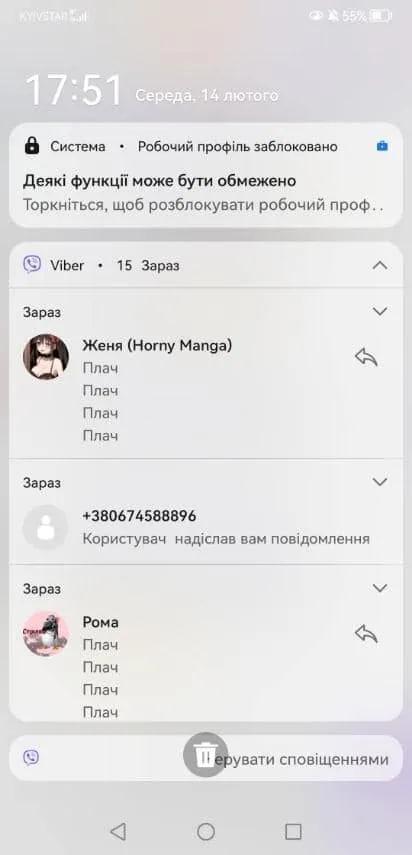Open the Робочий профіль заблоковано notification
The width and height of the screenshot is (412, 855).
(206, 175)
